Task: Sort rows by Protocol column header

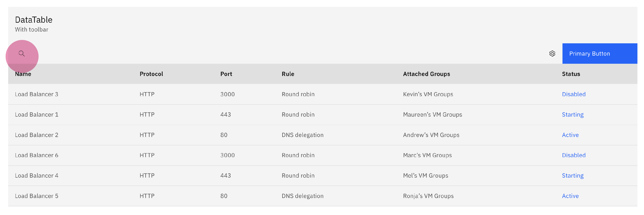Action: [151, 74]
